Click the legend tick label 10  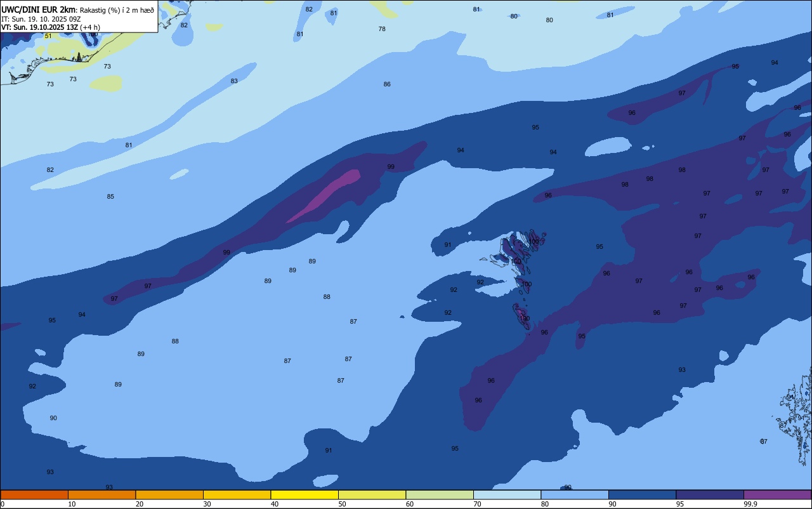(72, 504)
